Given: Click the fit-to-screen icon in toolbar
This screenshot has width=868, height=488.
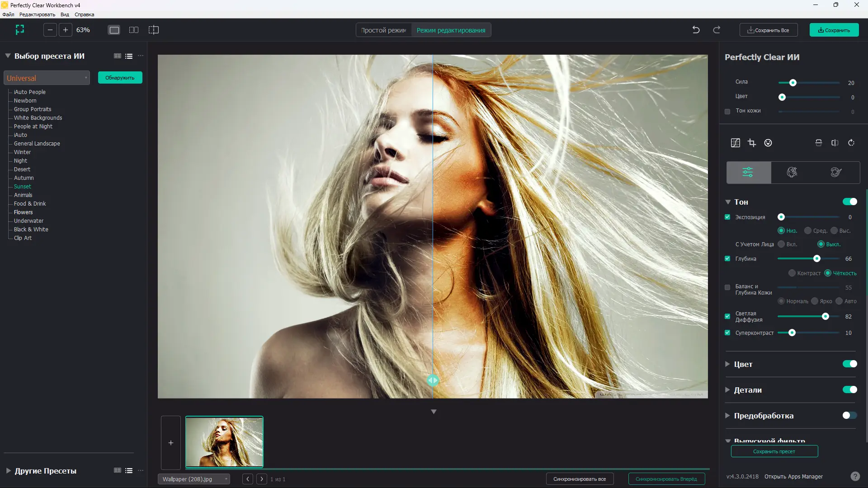Looking at the screenshot, I should coord(20,30).
